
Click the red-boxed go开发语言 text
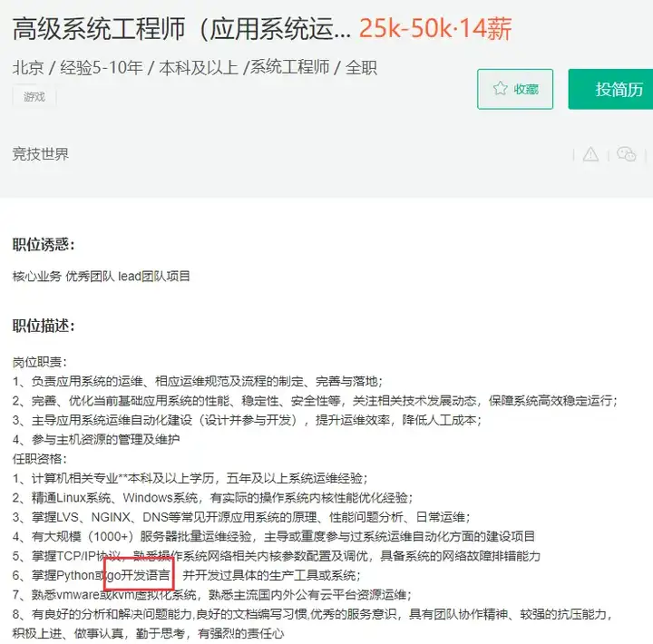pos(139,575)
